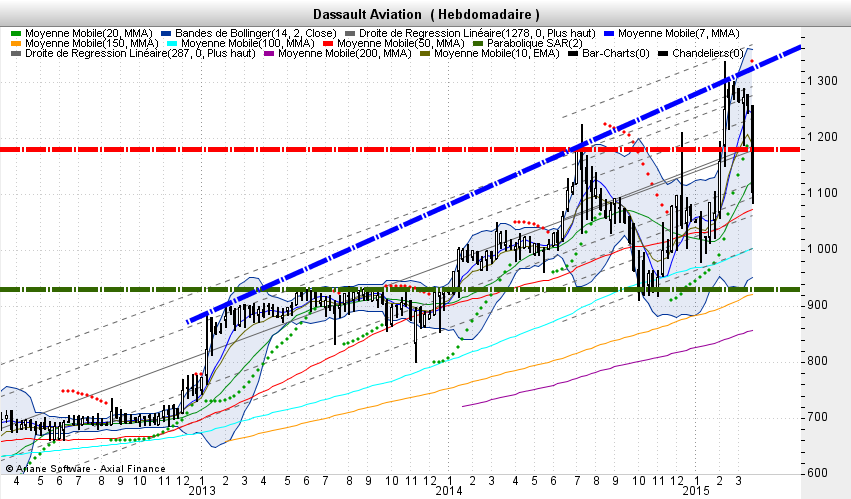Click the '1 200' price axis label
The width and height of the screenshot is (851, 499).
pos(823,137)
